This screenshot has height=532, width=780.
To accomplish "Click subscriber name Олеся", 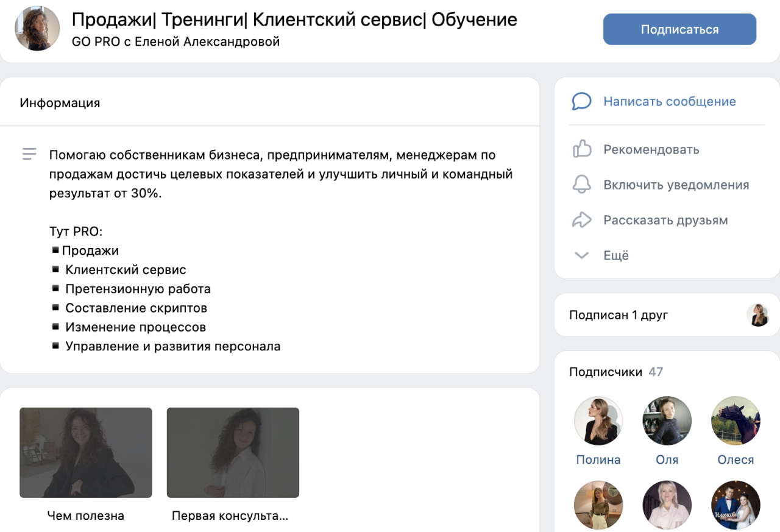I will coord(736,460).
